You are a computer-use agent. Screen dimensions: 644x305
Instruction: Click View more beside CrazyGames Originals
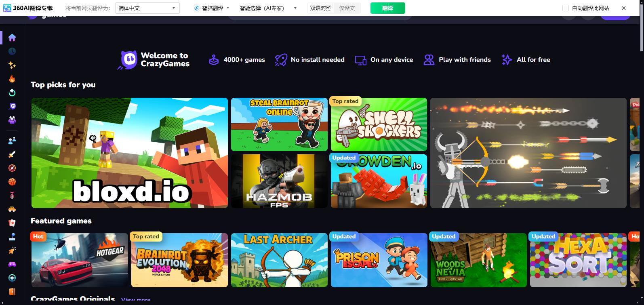(135, 300)
